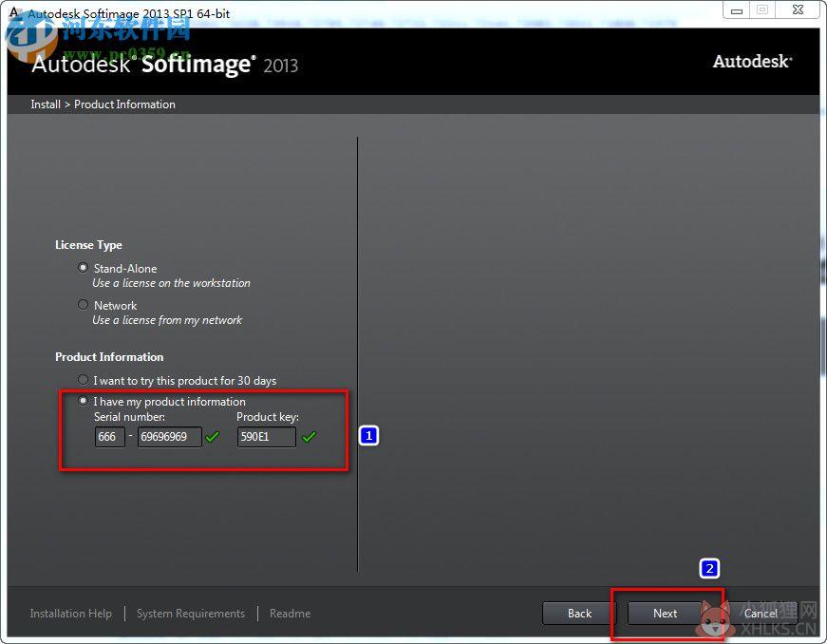The height and width of the screenshot is (644, 827).
Task: Click the Product Information breadcrumb text
Action: coord(124,104)
